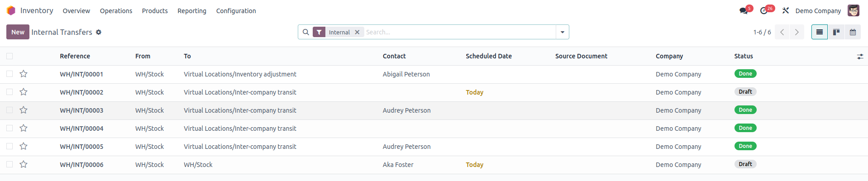This screenshot has height=181, width=868.
Task: Click the debug tools wrench icon
Action: (786, 11)
